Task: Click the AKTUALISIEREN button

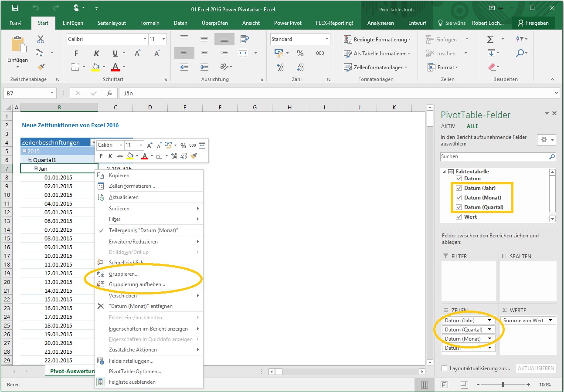Action: point(536,368)
